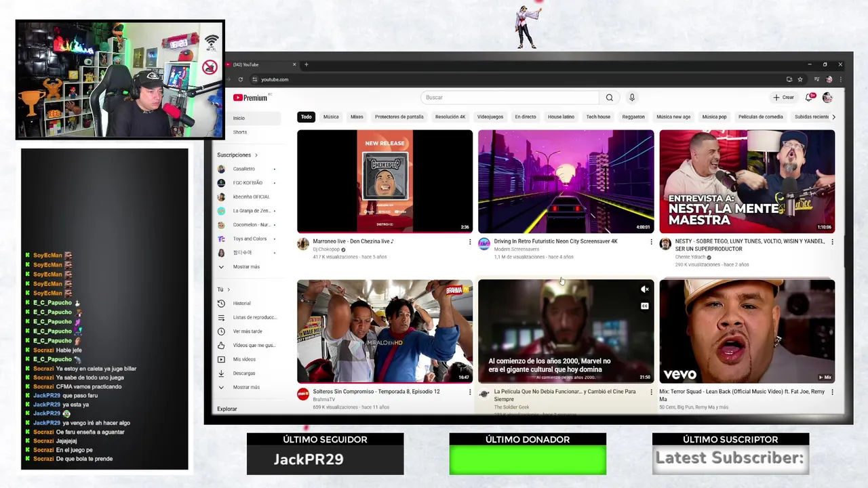Open the BrahmaTV channel avatar

[303, 394]
